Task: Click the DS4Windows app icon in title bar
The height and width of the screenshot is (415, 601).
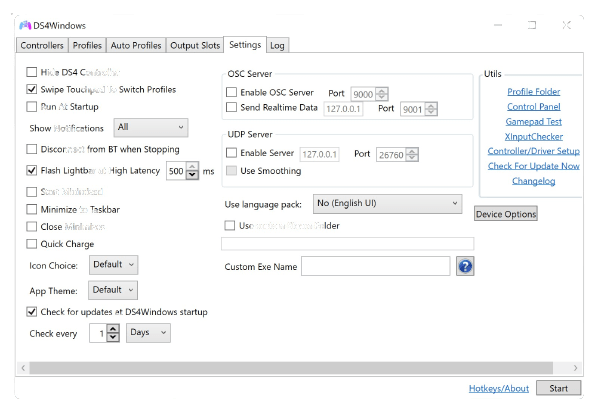Action: click(25, 26)
